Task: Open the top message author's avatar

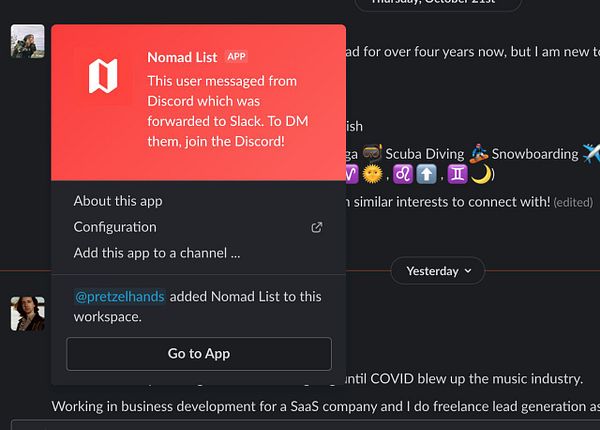Action: pos(28,41)
